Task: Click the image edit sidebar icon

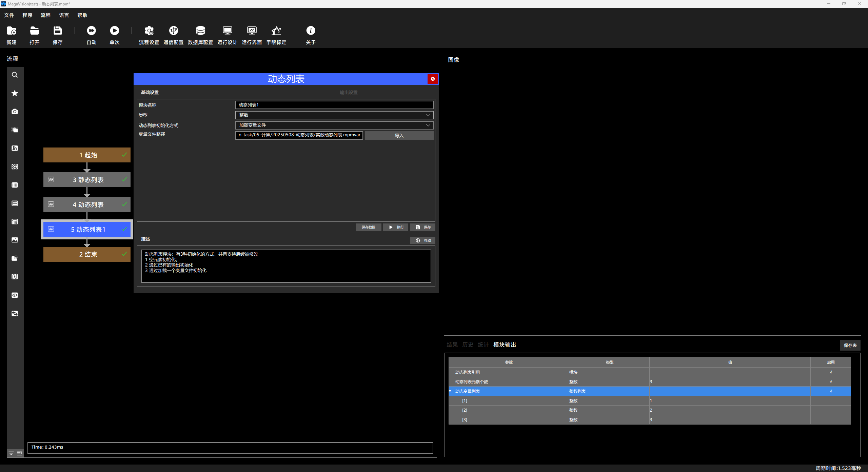Action: click(x=15, y=148)
